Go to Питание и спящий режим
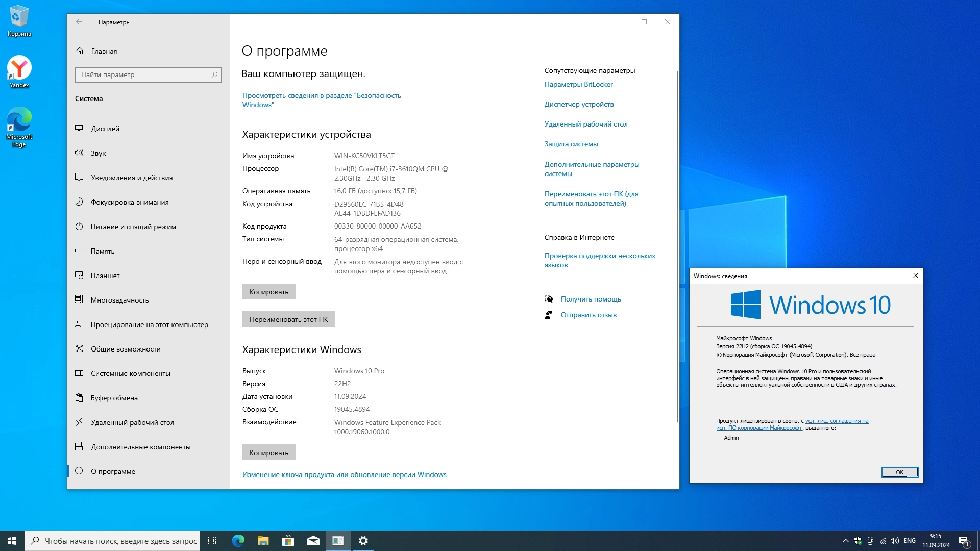 [133, 227]
